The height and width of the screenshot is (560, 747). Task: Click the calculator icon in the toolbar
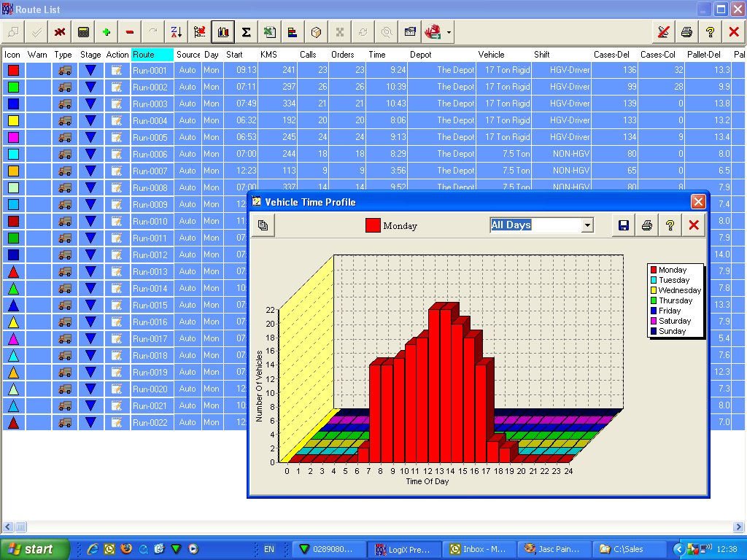coord(83,32)
